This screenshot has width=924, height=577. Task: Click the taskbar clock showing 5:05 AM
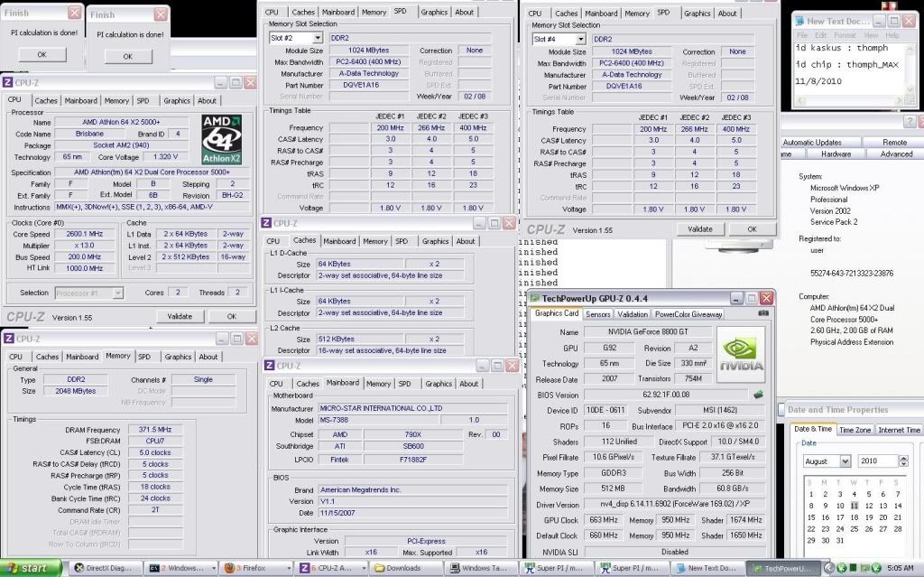pyautogui.click(x=900, y=568)
